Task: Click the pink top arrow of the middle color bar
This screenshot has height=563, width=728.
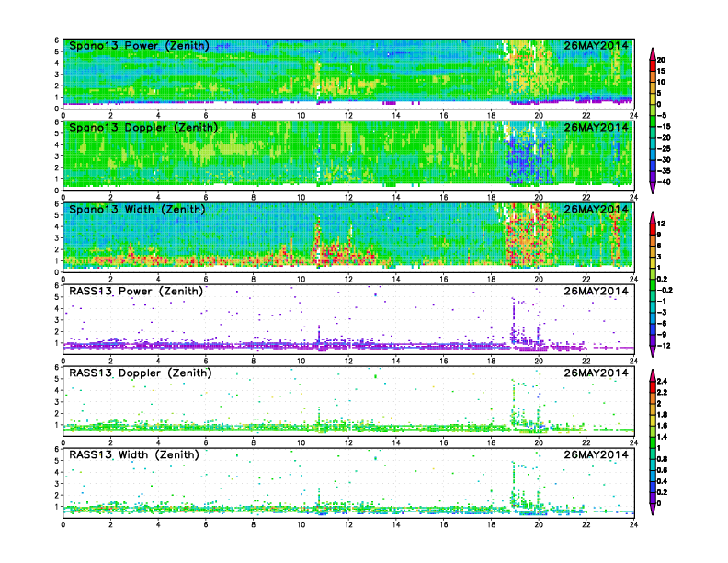Action: [x=653, y=217]
